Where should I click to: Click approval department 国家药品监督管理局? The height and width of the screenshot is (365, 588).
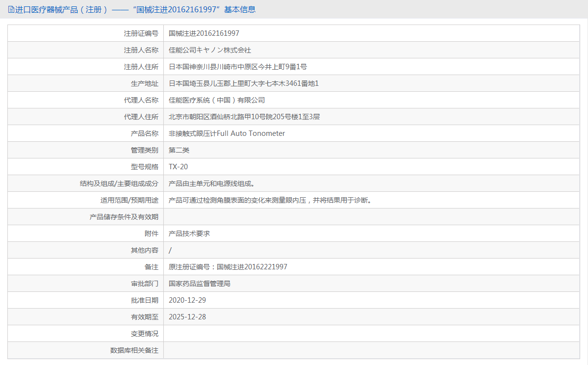tap(199, 284)
